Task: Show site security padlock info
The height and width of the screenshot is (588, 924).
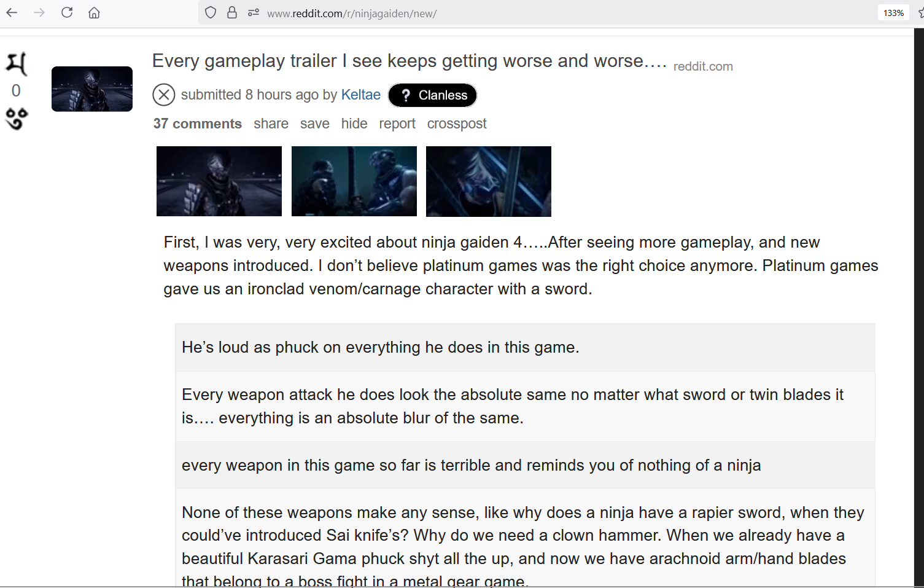Action: tap(232, 12)
